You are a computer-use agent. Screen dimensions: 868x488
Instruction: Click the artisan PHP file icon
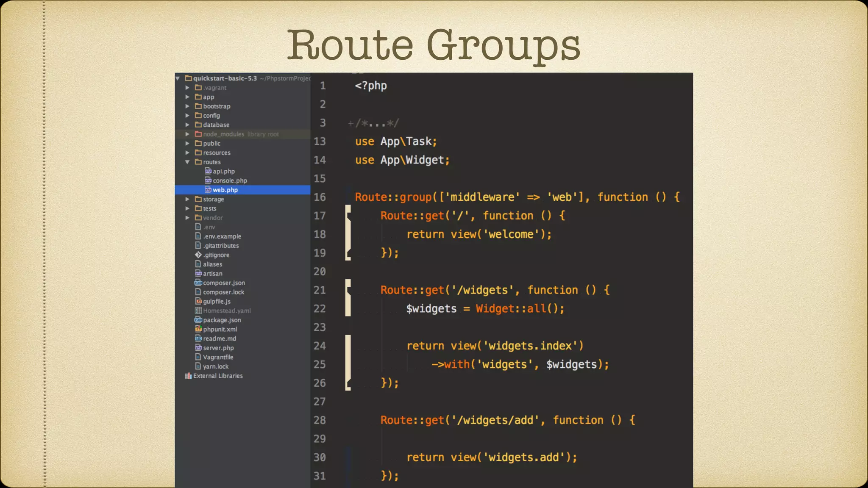198,273
